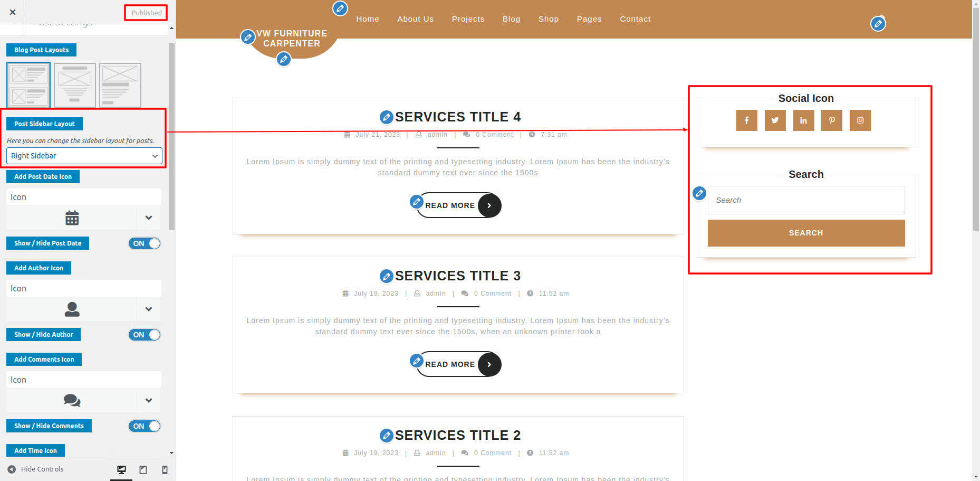Click the Twitter social icon

pos(775,120)
